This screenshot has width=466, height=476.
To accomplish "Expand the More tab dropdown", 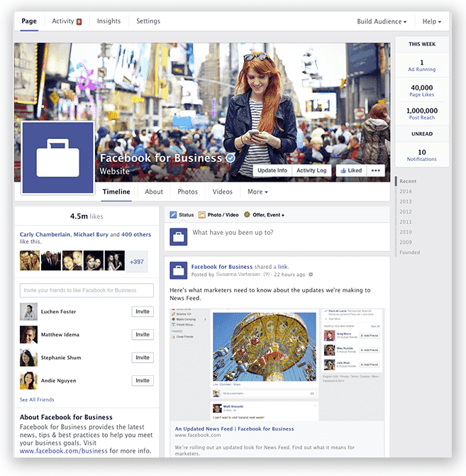I will tap(257, 192).
